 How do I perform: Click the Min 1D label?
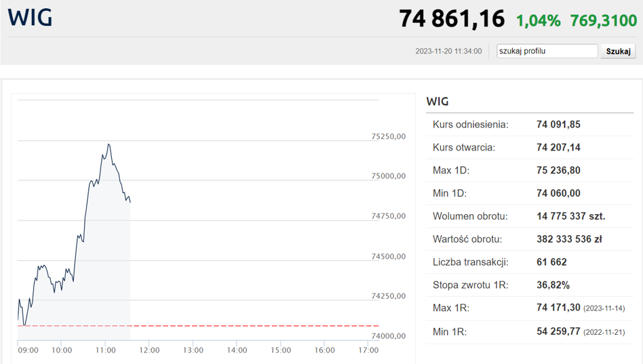pyautogui.click(x=450, y=193)
